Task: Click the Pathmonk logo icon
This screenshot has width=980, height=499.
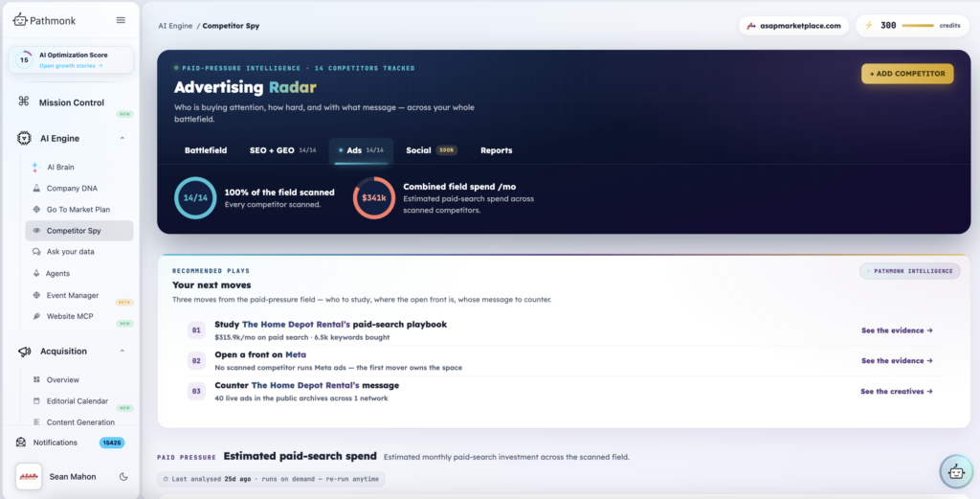Action: point(20,19)
